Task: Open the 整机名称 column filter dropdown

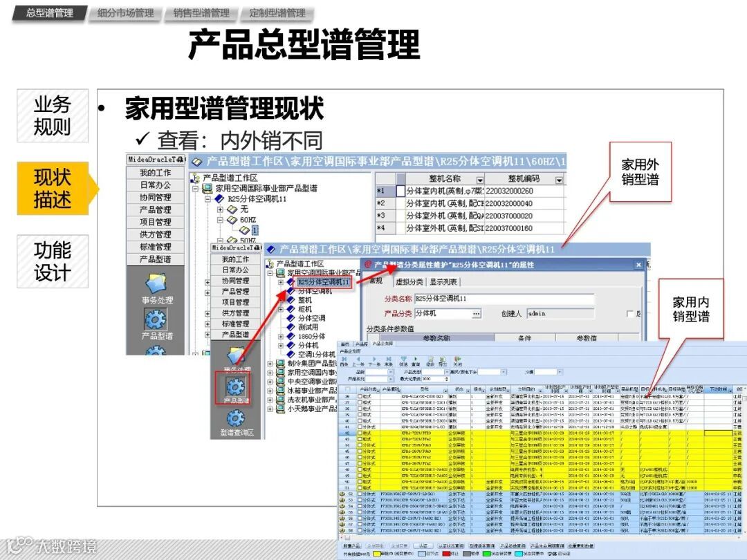Action: [480, 180]
